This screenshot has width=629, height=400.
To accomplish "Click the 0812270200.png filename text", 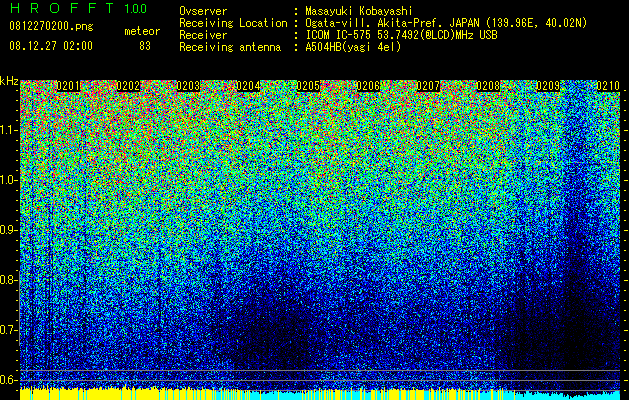I will pos(51,27).
